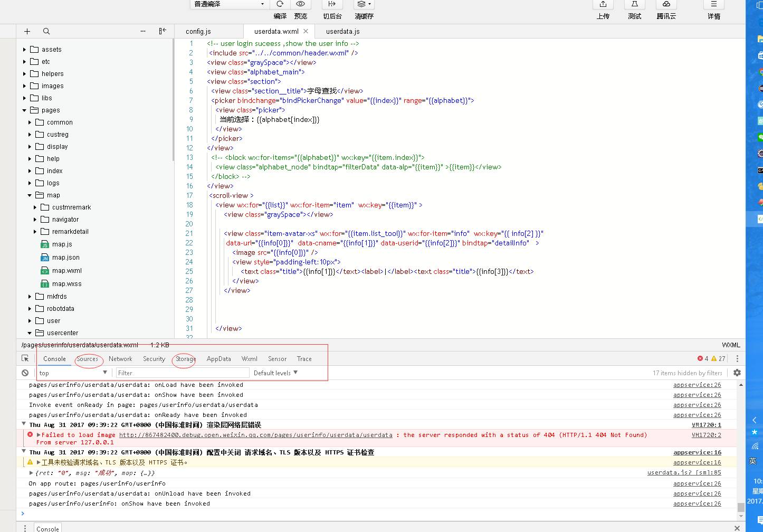Open the 普通编译 compile mode dropdown

click(229, 4)
